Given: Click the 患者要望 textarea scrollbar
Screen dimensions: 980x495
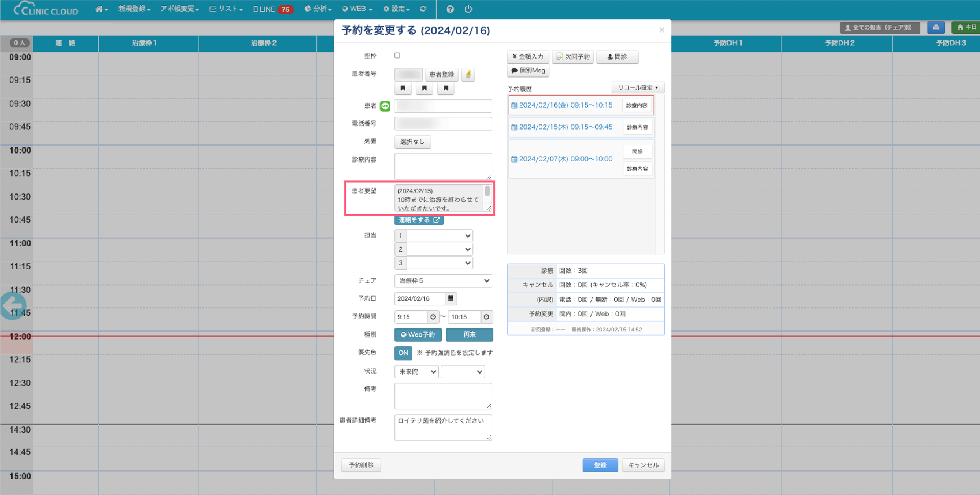Looking at the screenshot, I should [487, 192].
